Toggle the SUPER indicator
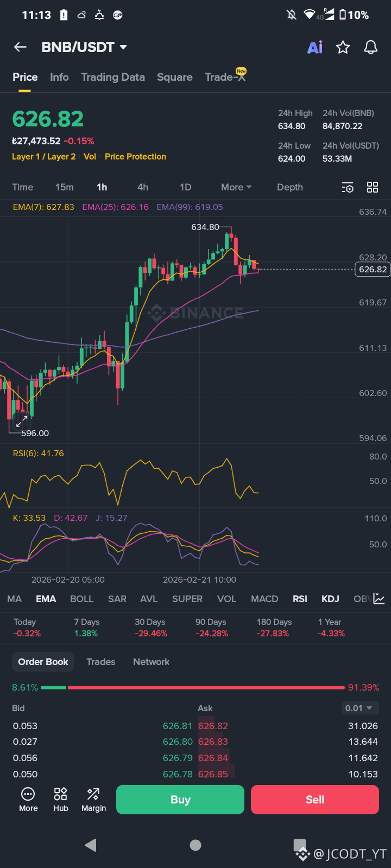391x868 pixels. 187,599
